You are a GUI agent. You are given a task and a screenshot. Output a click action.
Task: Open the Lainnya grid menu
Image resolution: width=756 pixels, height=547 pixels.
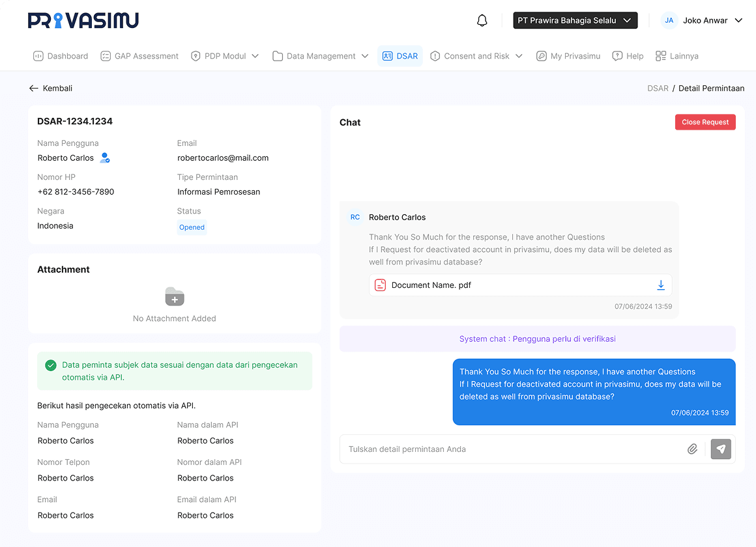click(x=676, y=56)
